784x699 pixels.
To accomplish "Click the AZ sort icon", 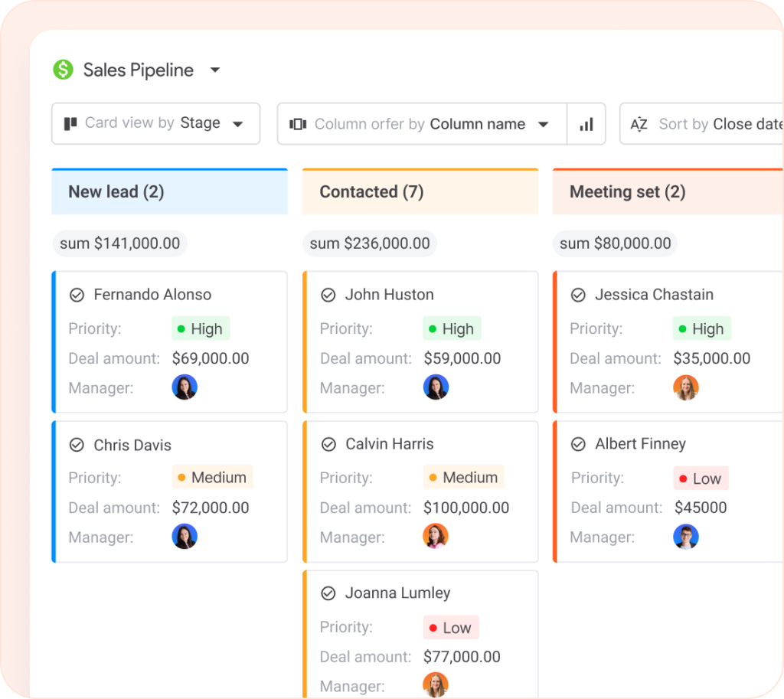I will point(639,124).
